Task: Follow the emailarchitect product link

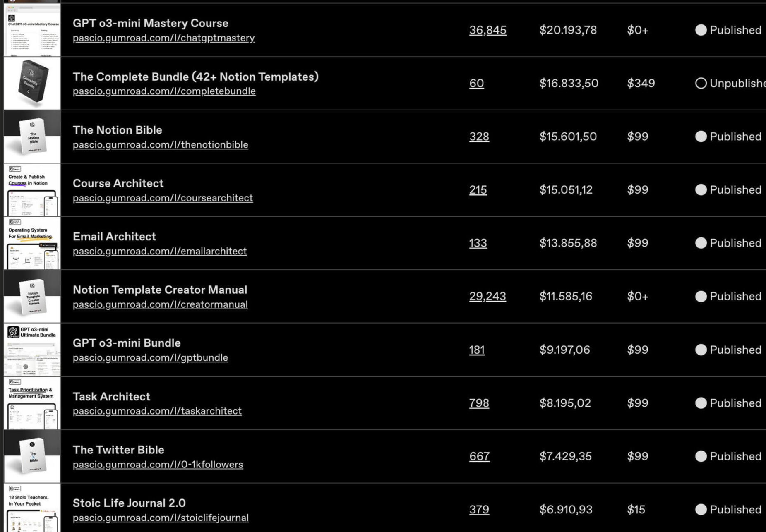Action: coord(159,251)
